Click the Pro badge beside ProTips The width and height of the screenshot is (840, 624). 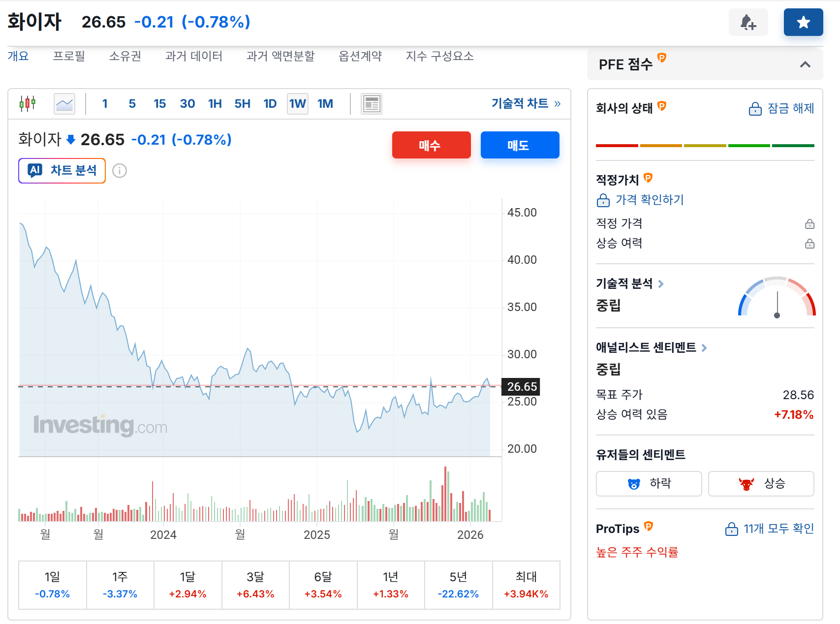(x=649, y=527)
